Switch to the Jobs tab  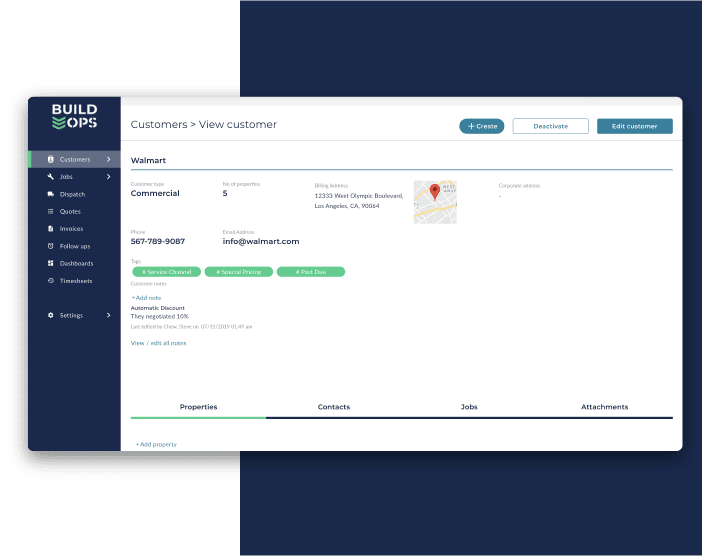469,407
